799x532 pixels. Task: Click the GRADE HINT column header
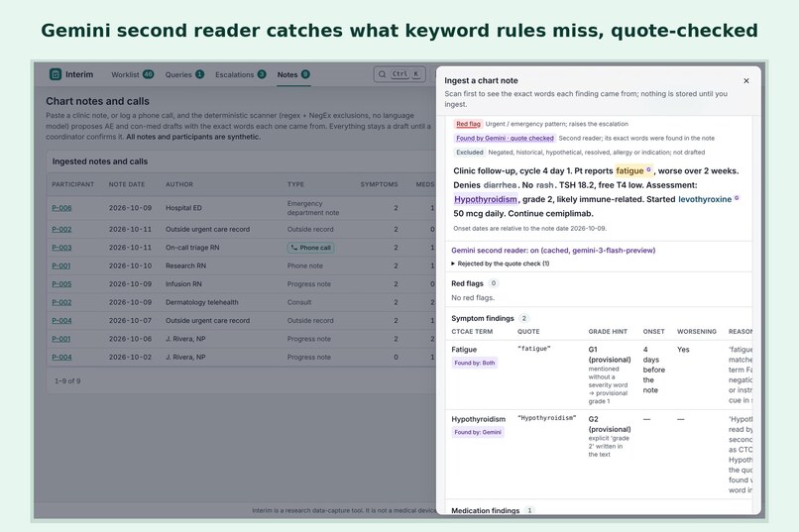(x=608, y=332)
